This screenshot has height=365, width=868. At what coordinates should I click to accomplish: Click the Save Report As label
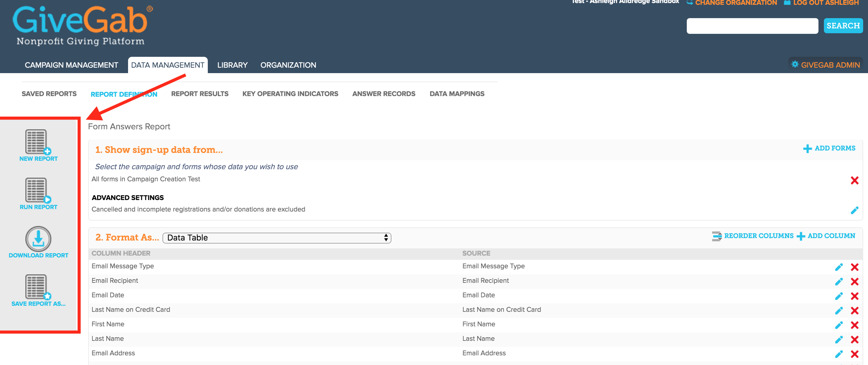[38, 304]
